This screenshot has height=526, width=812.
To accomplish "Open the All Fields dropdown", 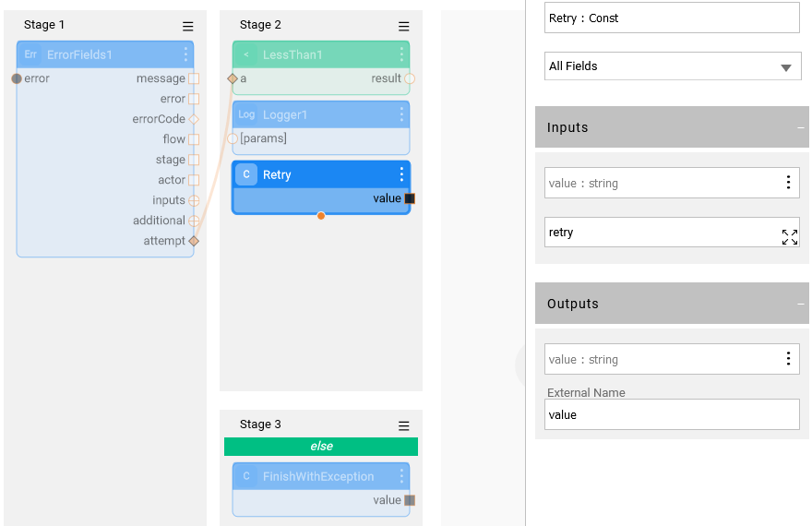I will pyautogui.click(x=672, y=66).
